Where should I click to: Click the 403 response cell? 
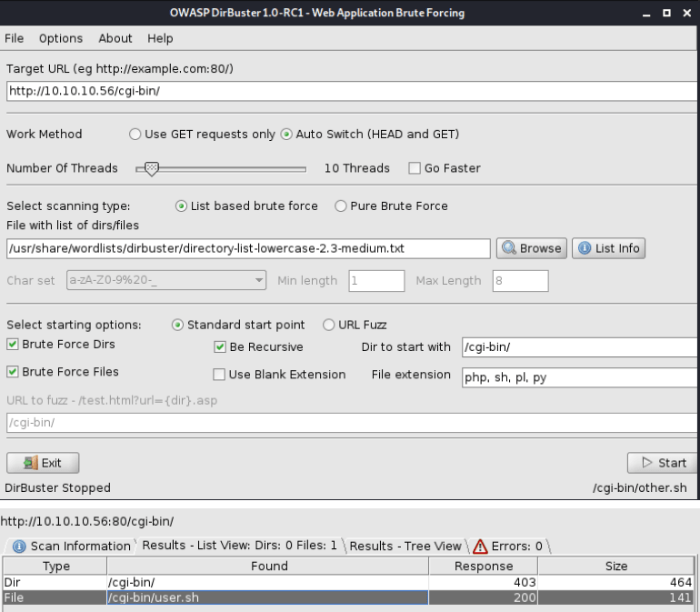[484, 583]
